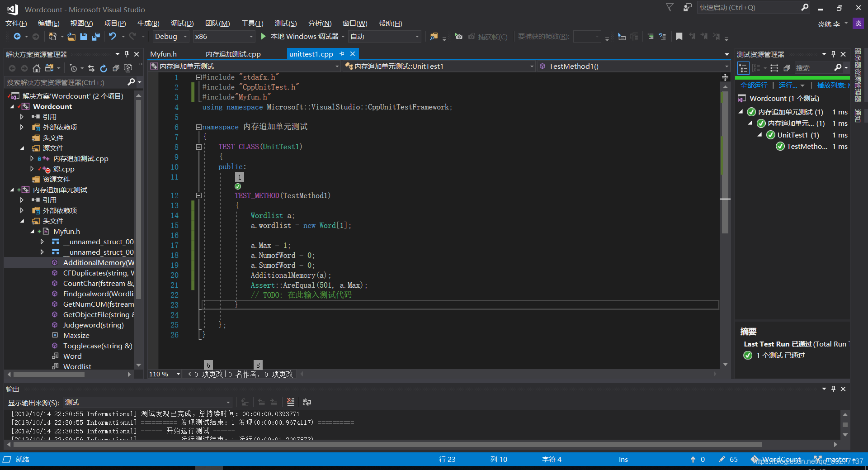The image size is (868, 470).
Task: Collapse the Myfun.h tree node
Action: coord(32,232)
